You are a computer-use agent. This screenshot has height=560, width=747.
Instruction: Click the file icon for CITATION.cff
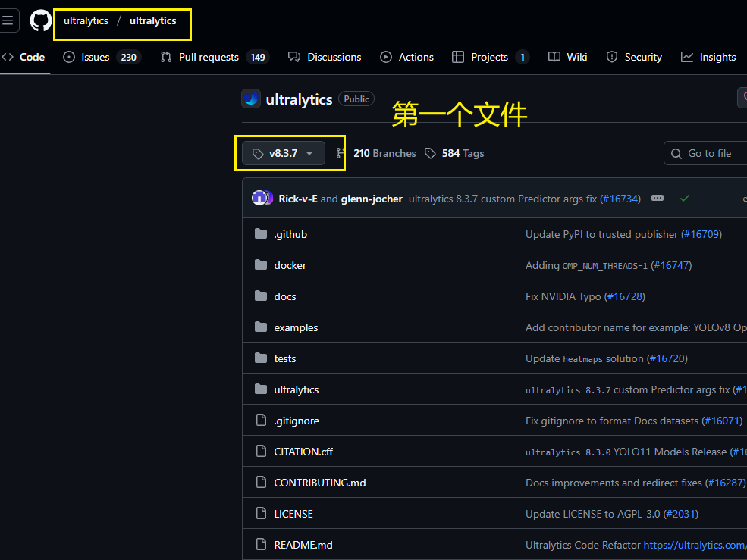click(x=261, y=451)
